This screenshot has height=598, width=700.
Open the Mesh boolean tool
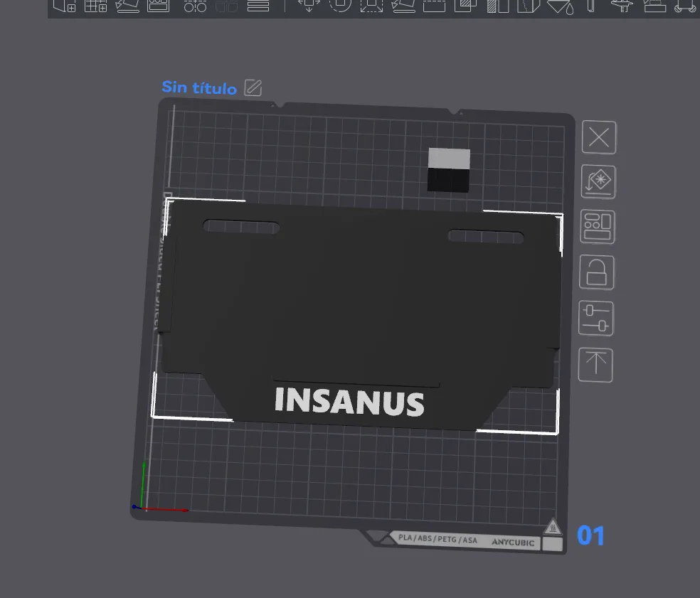pos(465,6)
